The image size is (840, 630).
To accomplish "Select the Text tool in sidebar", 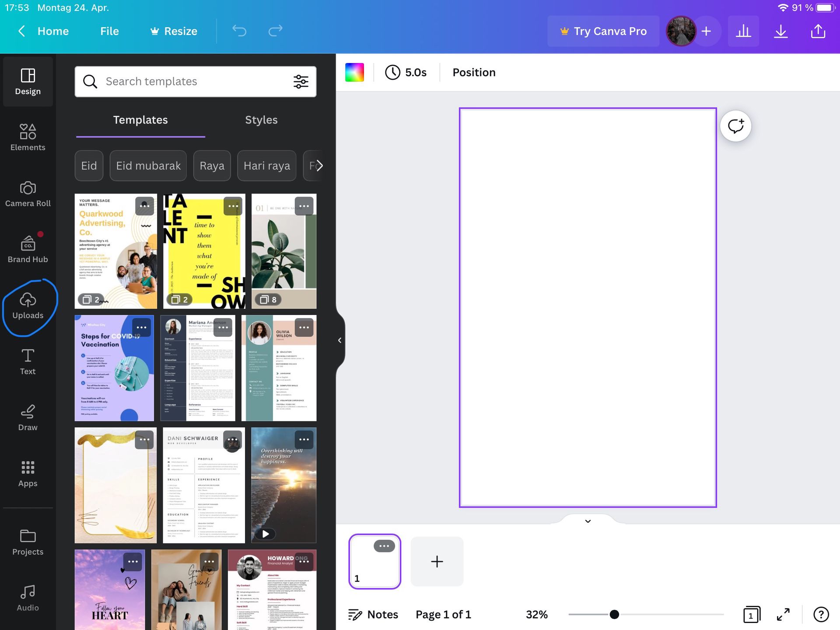I will (x=28, y=362).
